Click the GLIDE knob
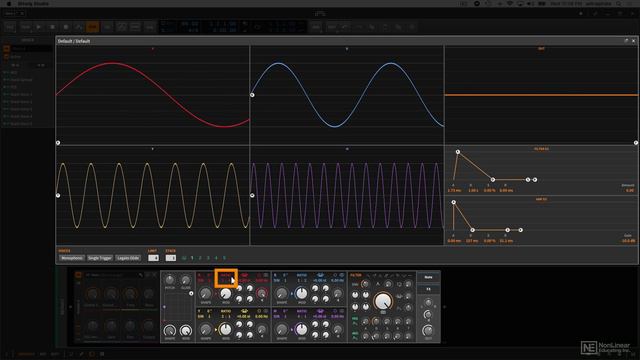This screenshot has height=360, width=640. [x=186, y=280]
